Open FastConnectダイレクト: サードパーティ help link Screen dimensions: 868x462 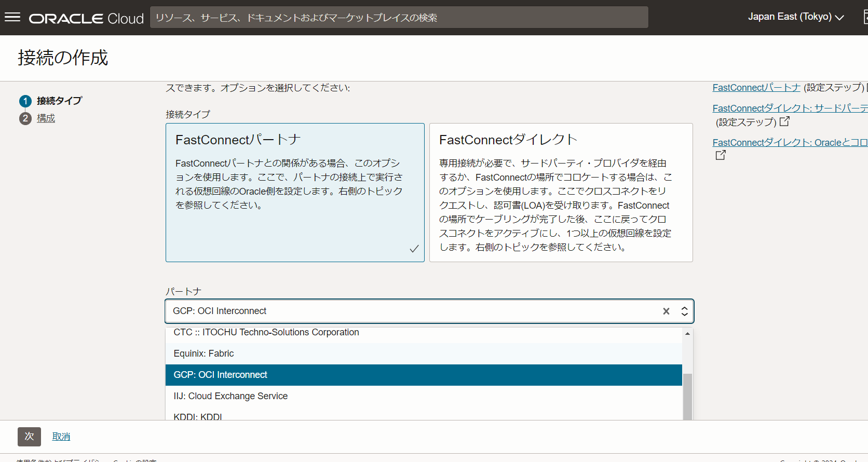click(790, 108)
